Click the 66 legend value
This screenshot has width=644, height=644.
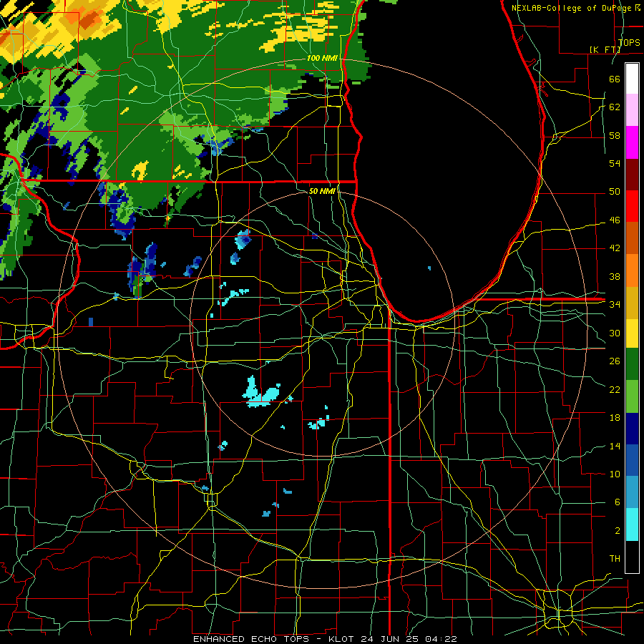615,79
